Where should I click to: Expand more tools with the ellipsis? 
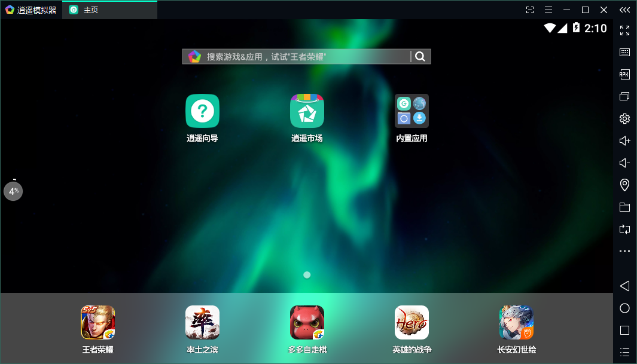click(624, 251)
